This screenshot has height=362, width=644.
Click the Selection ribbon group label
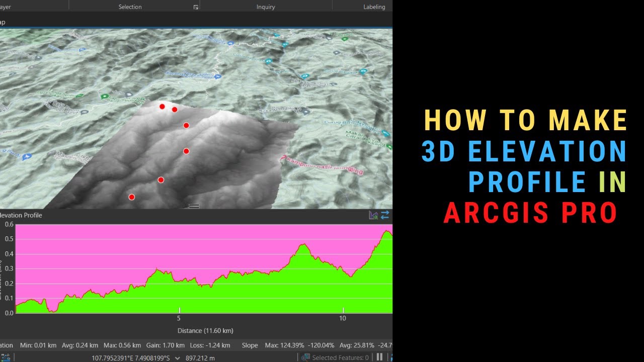[x=130, y=7]
